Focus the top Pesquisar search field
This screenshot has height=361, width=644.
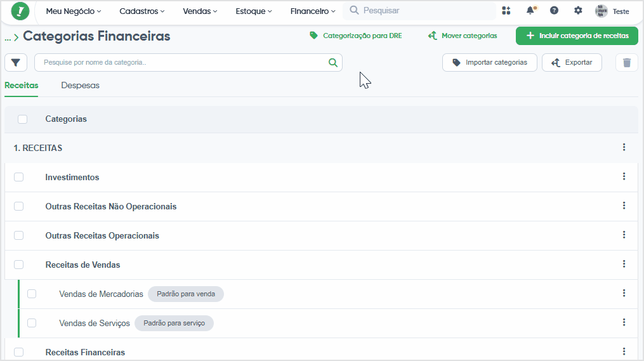pyautogui.click(x=419, y=11)
